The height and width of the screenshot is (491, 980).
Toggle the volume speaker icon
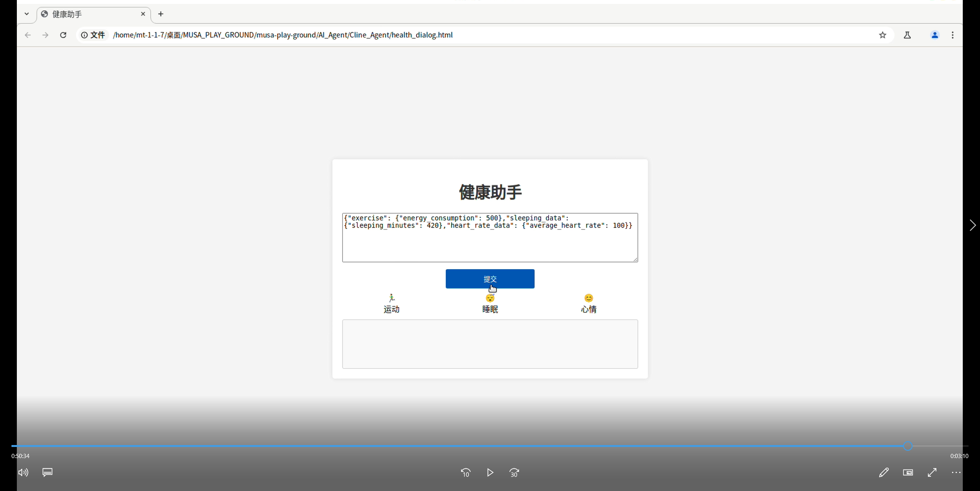click(23, 473)
